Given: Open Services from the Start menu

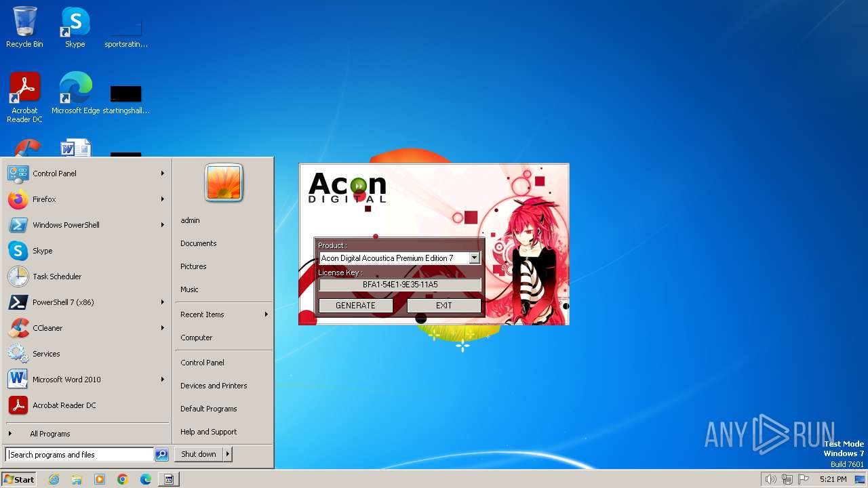Looking at the screenshot, I should click(86, 354).
